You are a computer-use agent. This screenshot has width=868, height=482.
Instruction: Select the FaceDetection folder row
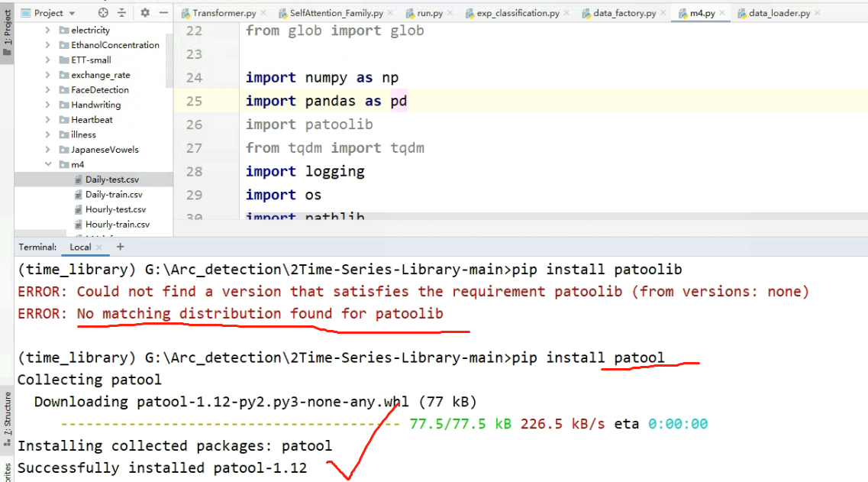pos(93,89)
